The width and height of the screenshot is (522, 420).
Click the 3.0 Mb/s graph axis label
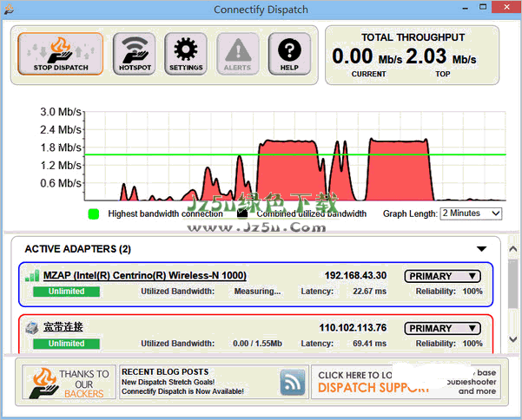click(x=61, y=112)
